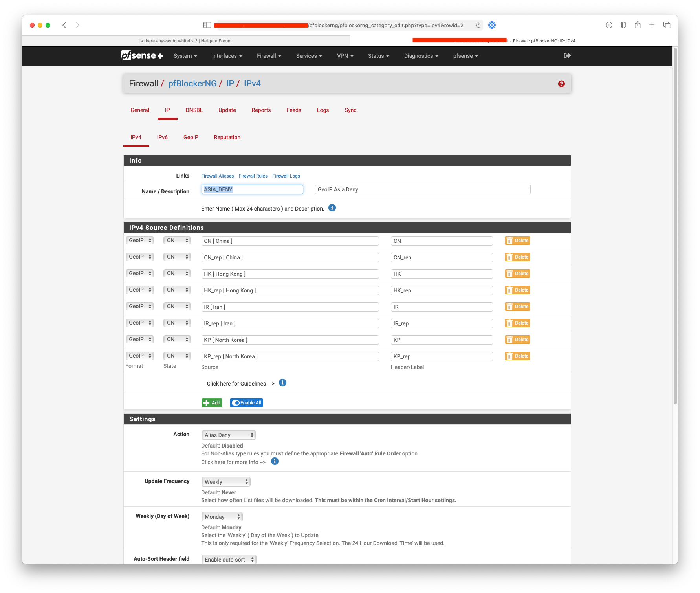The width and height of the screenshot is (700, 593).
Task: Open a new tab with plus icon
Action: (652, 25)
